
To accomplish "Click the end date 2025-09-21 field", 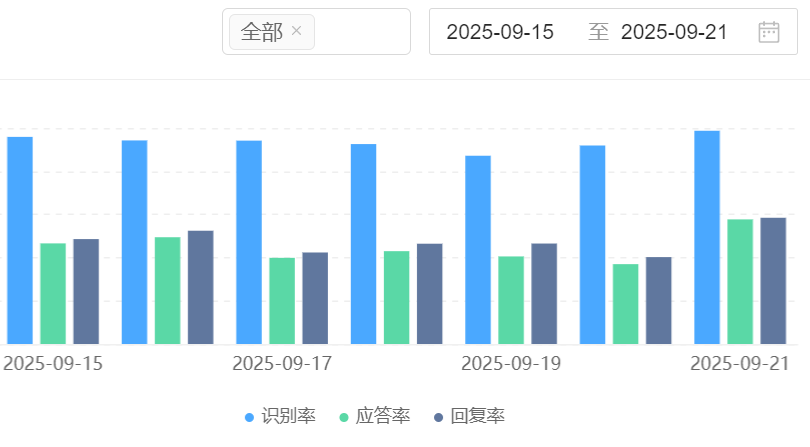I will pyautogui.click(x=674, y=32).
